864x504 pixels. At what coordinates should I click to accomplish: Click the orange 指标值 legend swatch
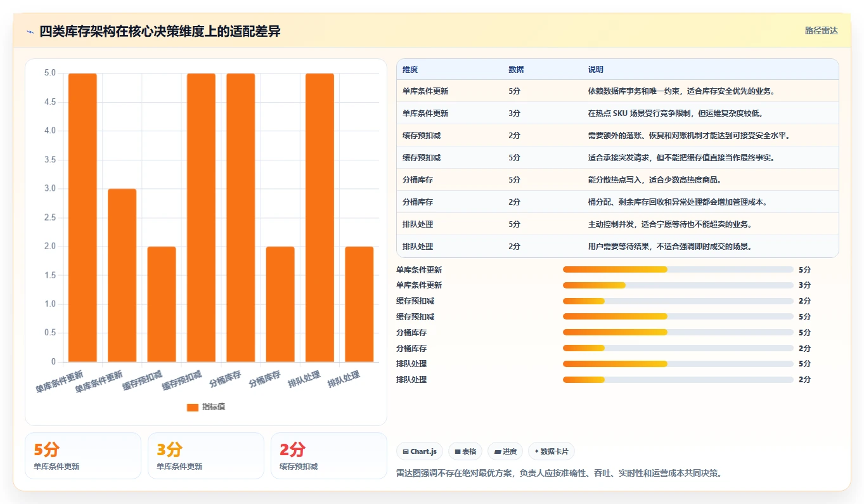[x=192, y=407]
